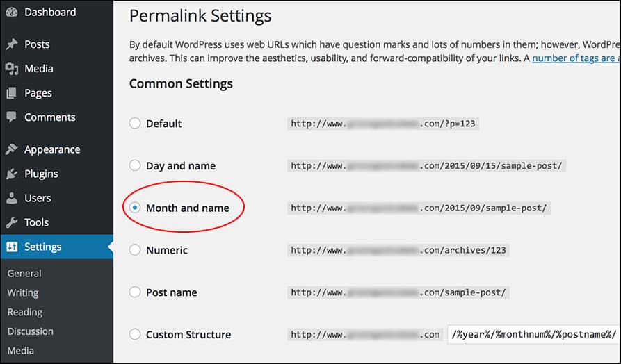
Task: Click the custom structure text field
Action: (534, 334)
